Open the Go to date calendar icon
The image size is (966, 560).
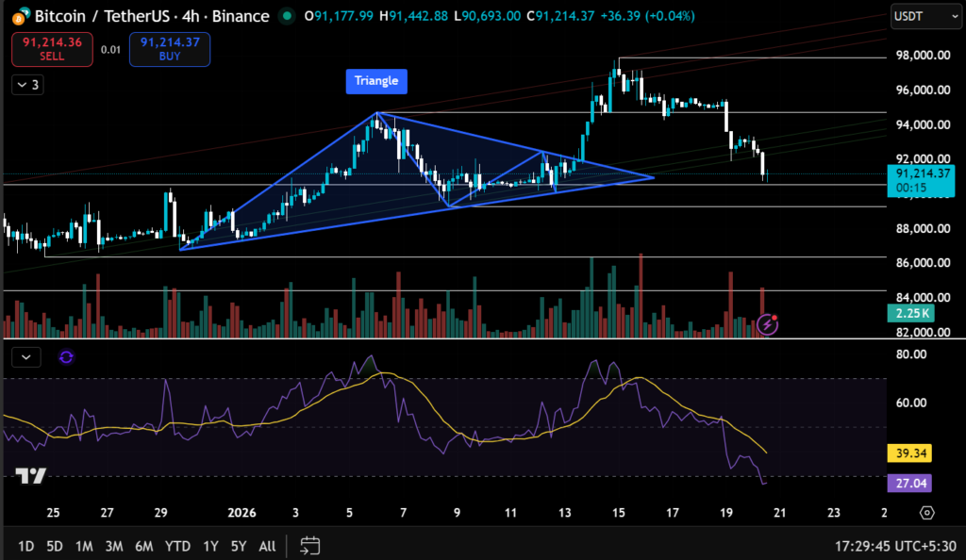(x=310, y=545)
